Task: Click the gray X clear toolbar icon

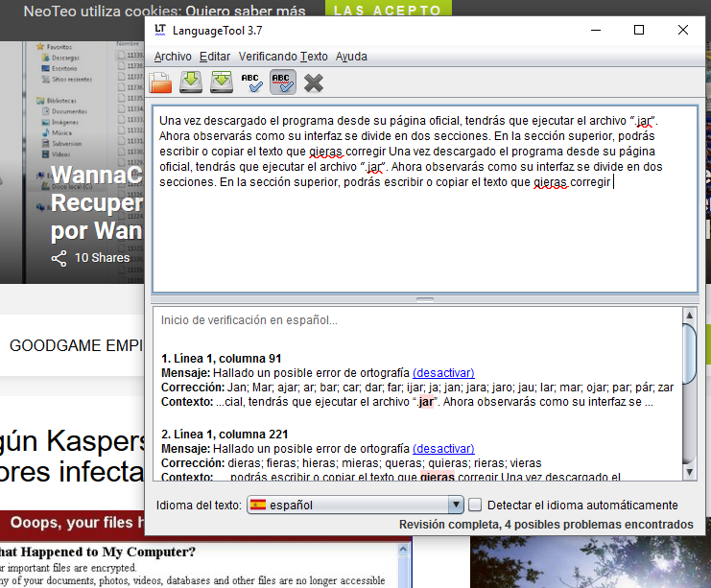Action: click(x=314, y=82)
